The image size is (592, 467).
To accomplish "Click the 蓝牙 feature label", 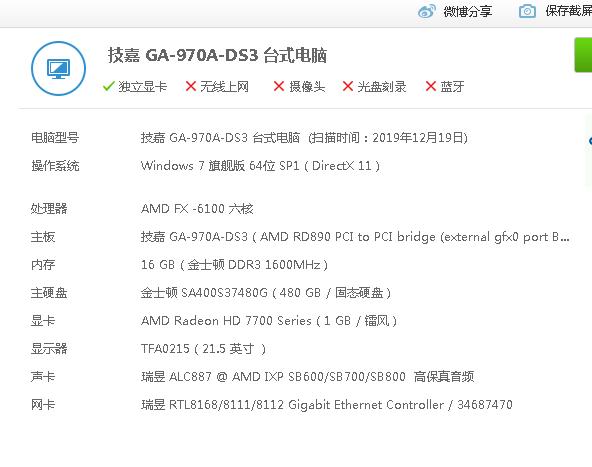I will point(452,87).
